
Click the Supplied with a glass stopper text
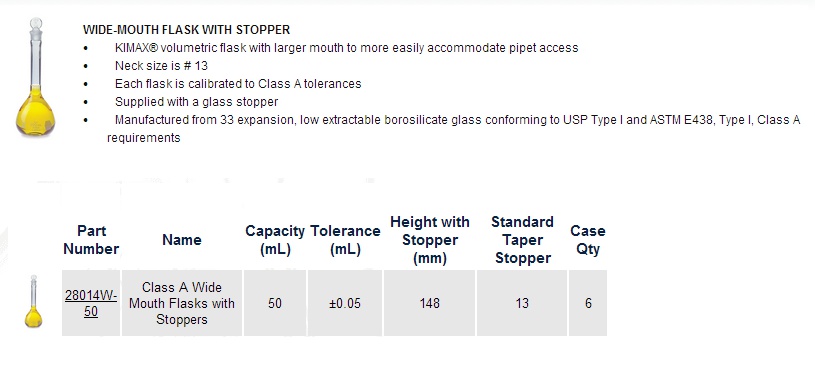tap(196, 102)
